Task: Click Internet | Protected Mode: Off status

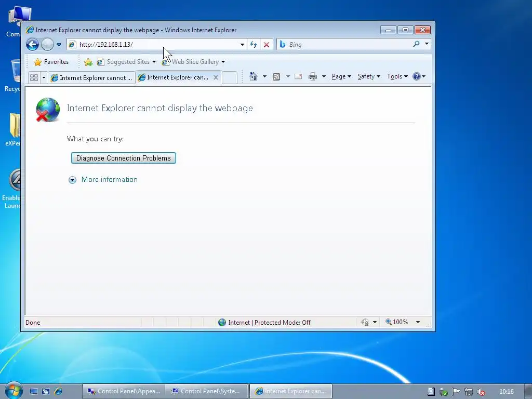Action: (264, 322)
